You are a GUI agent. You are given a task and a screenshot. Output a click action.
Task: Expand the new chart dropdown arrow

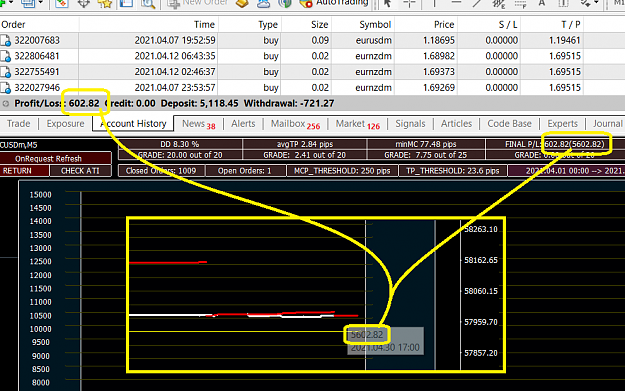pos(11,2)
